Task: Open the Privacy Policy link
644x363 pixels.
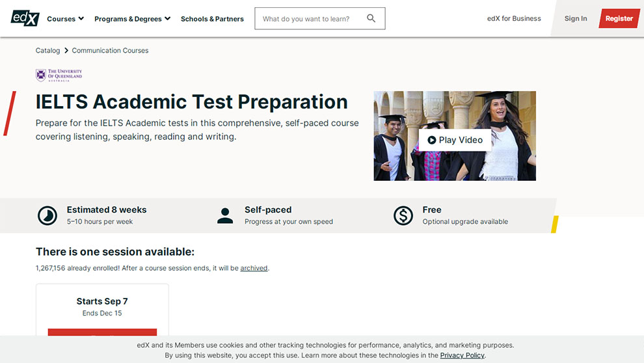Action: 462,355
